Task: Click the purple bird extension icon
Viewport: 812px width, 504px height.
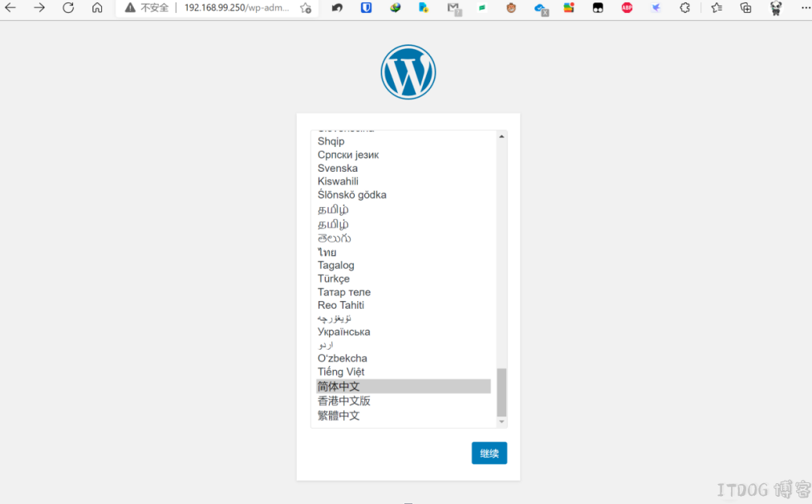Action: tap(656, 8)
